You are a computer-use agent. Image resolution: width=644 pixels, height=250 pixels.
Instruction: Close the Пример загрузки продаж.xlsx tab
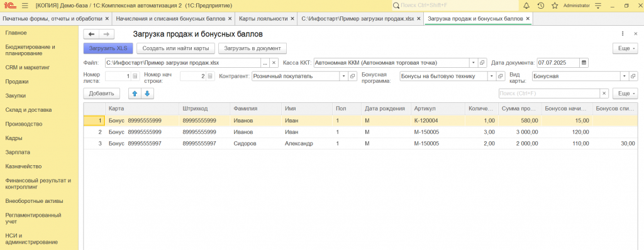[x=418, y=19]
